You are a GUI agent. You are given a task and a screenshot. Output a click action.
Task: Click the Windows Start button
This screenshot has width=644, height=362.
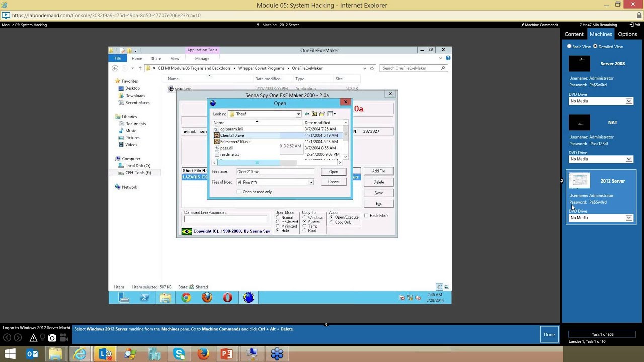coord(10,354)
